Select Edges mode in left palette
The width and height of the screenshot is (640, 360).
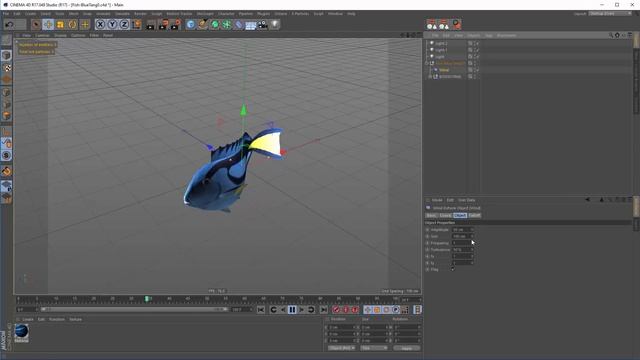pos(7,104)
